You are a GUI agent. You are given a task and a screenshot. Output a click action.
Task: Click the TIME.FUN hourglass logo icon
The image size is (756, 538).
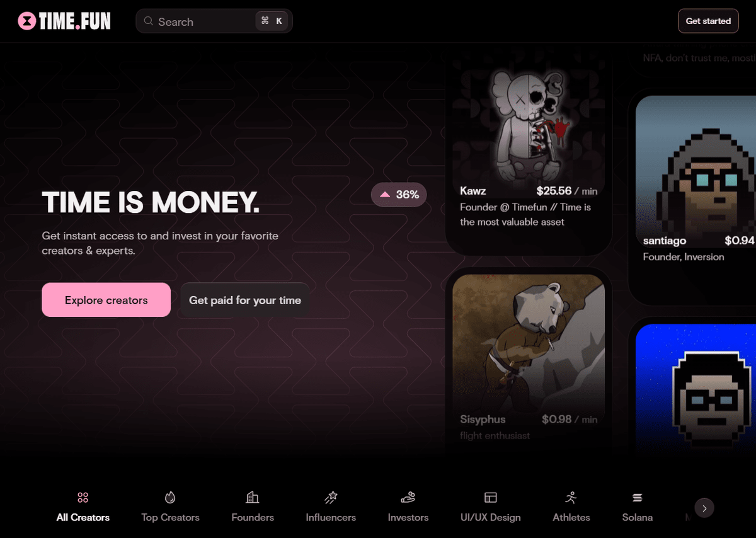(26, 21)
